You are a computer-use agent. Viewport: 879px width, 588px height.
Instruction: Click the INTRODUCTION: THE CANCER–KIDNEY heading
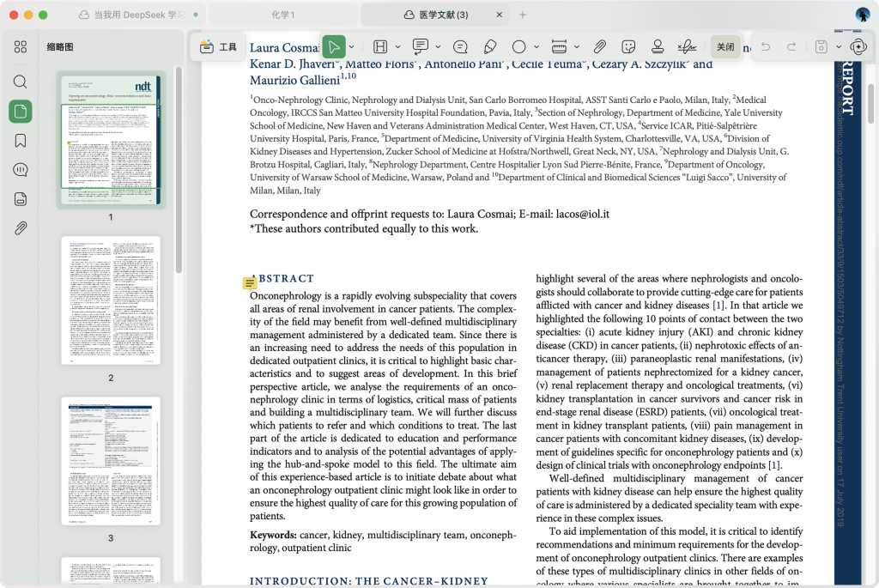click(369, 581)
